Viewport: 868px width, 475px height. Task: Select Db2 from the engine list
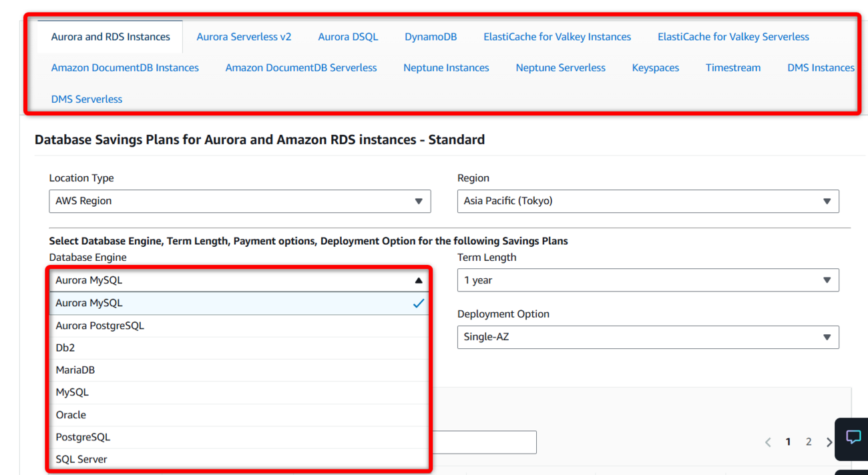pos(240,348)
